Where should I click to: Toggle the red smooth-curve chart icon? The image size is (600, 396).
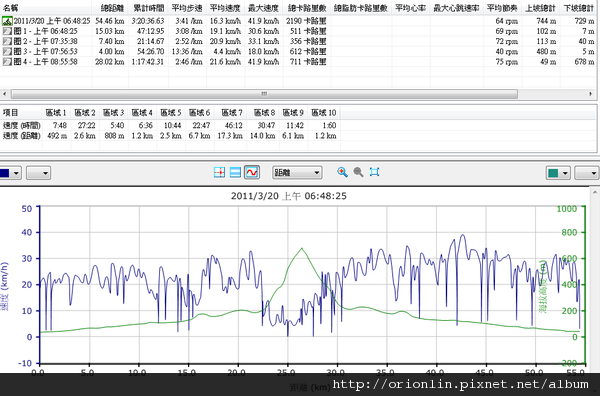pyautogui.click(x=252, y=172)
